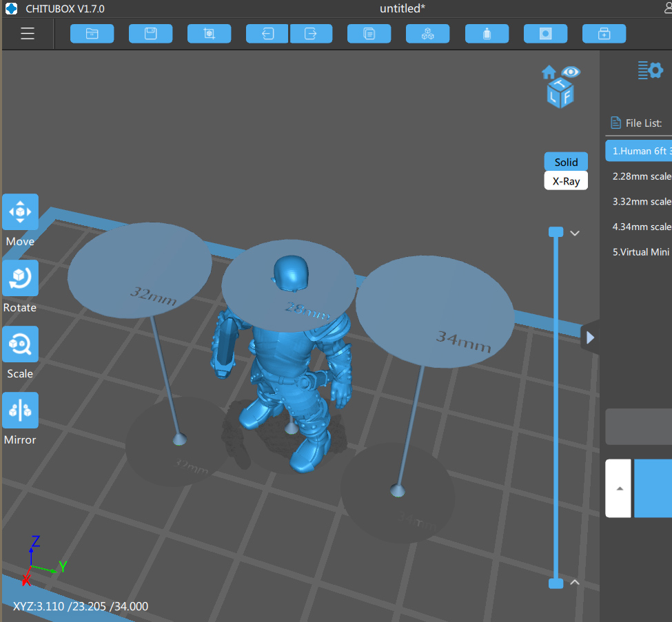Switch to Solid view mode

(x=566, y=162)
